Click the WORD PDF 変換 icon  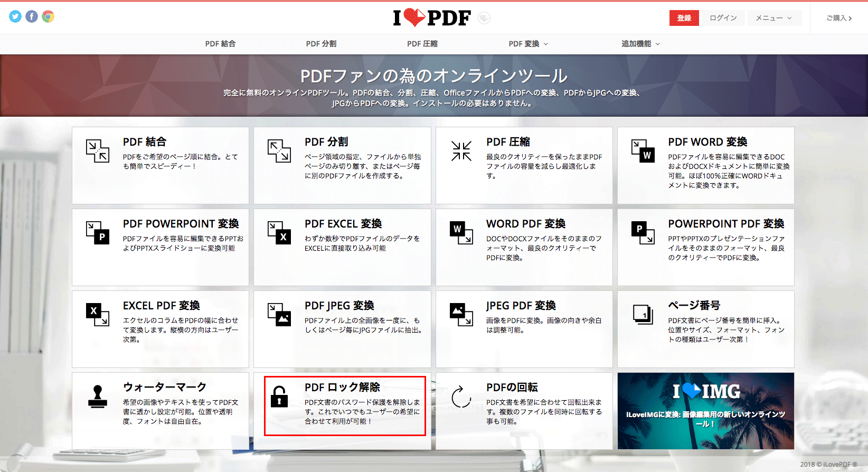[x=461, y=233]
